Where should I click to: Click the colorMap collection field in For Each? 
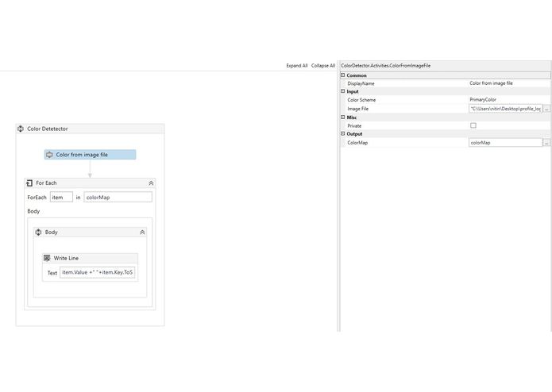point(118,198)
